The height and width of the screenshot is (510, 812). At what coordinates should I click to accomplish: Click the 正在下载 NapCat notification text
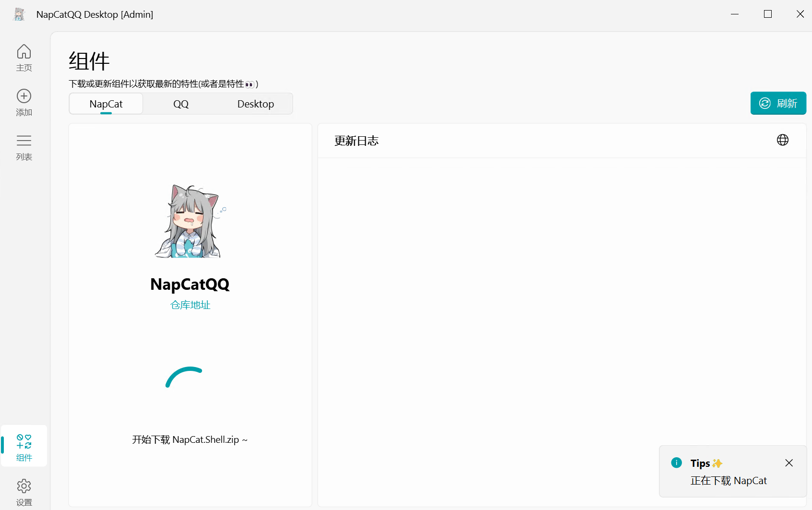[728, 481]
